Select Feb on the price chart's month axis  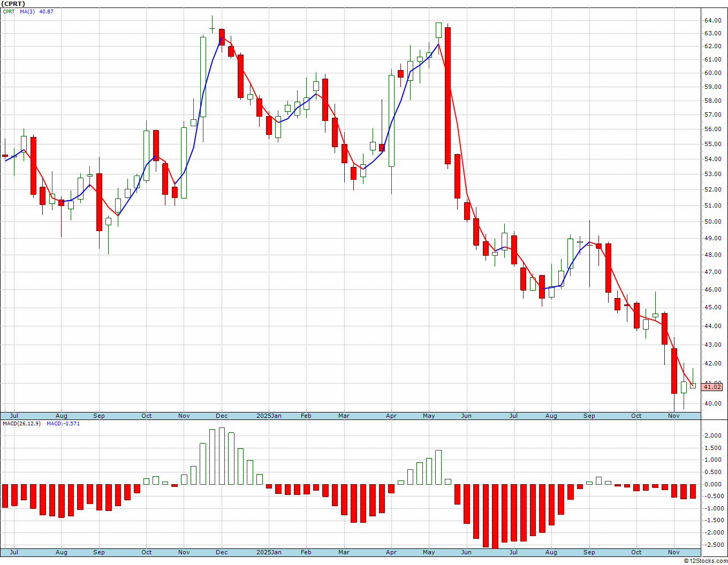pos(306,416)
